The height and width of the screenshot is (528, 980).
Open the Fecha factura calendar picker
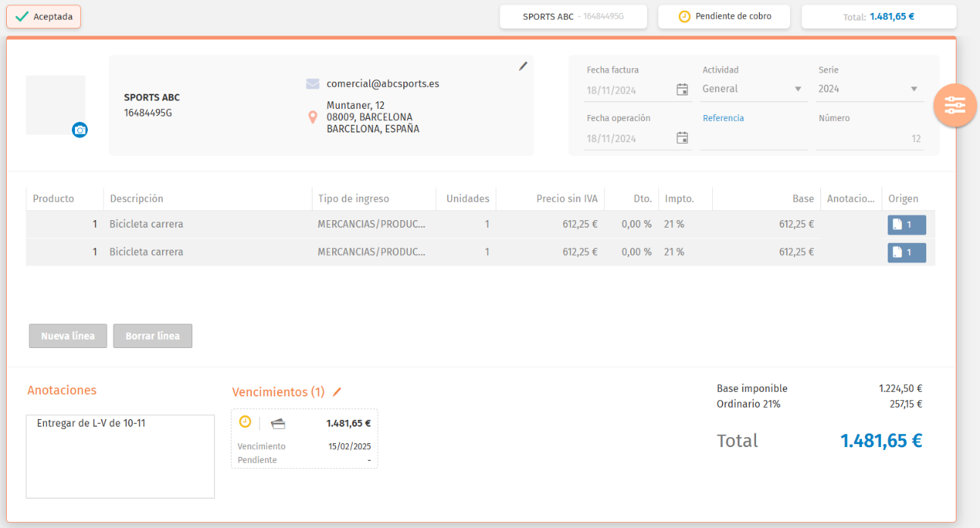point(682,90)
